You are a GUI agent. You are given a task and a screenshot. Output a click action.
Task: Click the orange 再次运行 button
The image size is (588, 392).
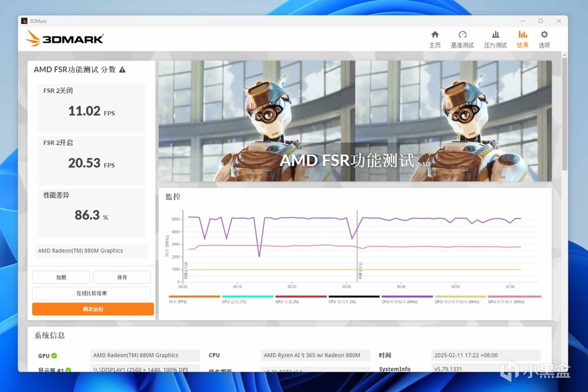(x=93, y=309)
